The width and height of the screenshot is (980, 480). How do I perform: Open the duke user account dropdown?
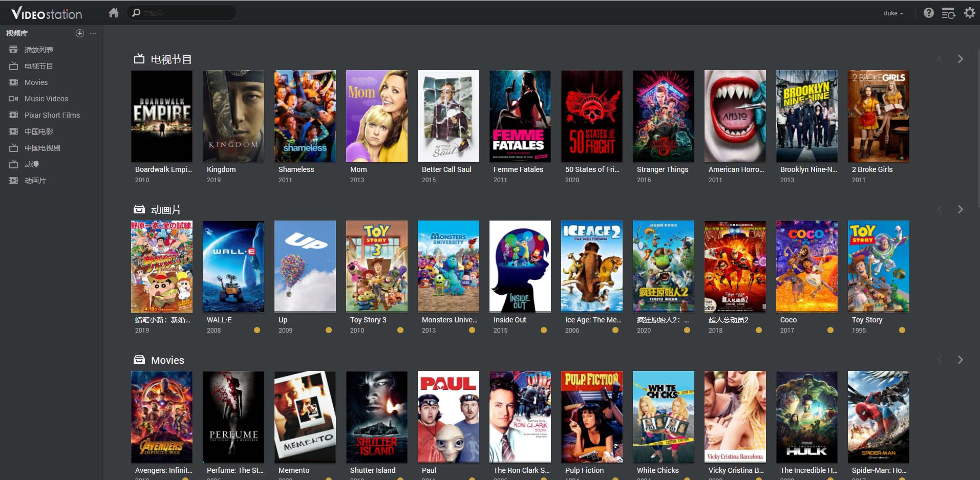pyautogui.click(x=893, y=13)
